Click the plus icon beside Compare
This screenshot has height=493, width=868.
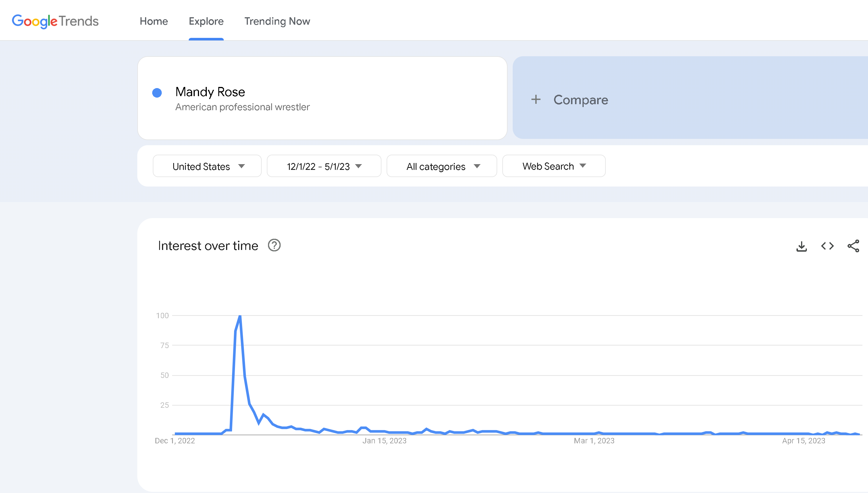tap(536, 100)
